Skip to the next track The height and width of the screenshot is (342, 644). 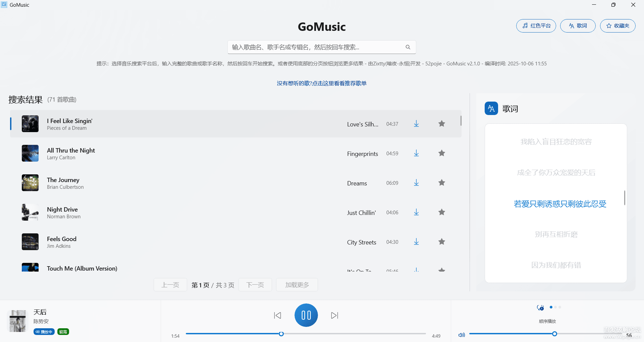click(x=334, y=316)
